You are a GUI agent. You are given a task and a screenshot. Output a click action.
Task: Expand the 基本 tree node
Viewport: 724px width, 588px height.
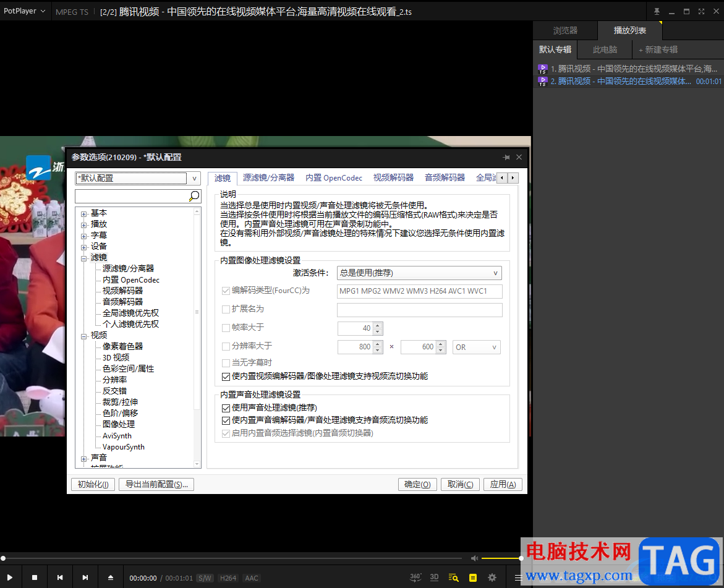coord(83,213)
